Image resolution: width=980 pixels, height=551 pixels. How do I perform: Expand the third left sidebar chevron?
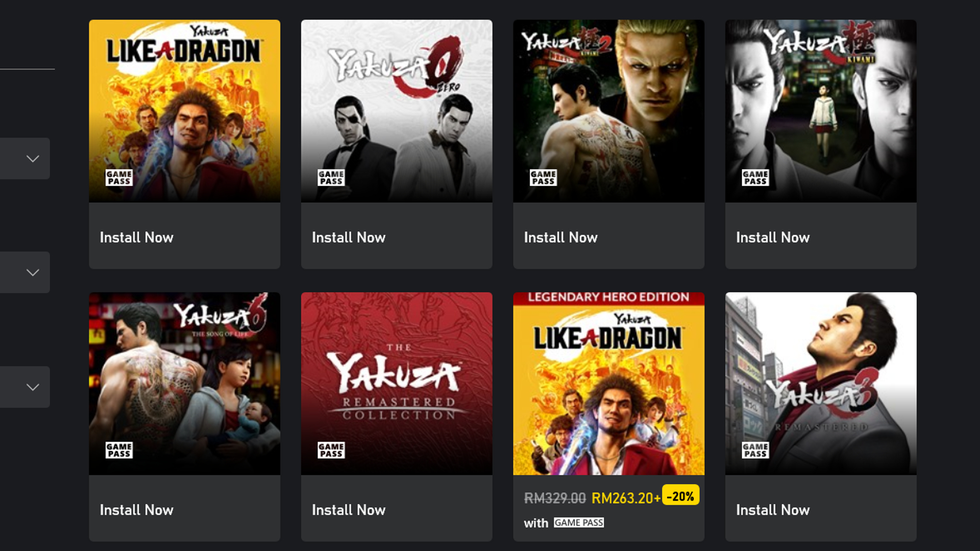click(32, 387)
